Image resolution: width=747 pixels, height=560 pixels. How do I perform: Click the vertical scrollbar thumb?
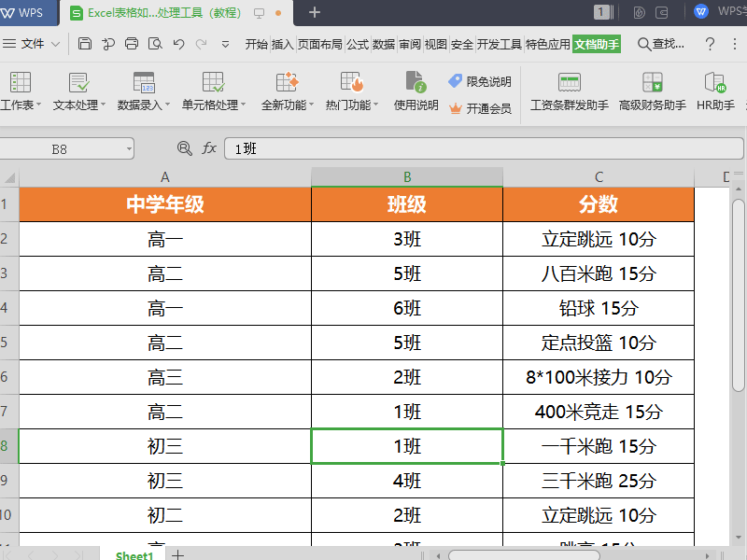(x=738, y=295)
